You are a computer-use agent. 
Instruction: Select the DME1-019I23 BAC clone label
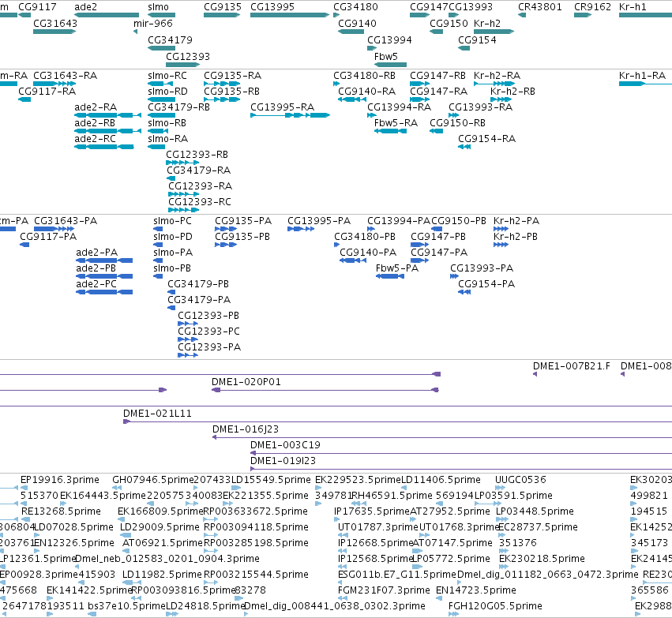[x=283, y=461]
